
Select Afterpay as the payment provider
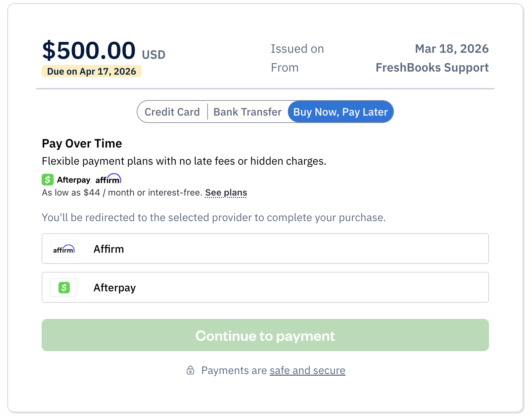[265, 287]
